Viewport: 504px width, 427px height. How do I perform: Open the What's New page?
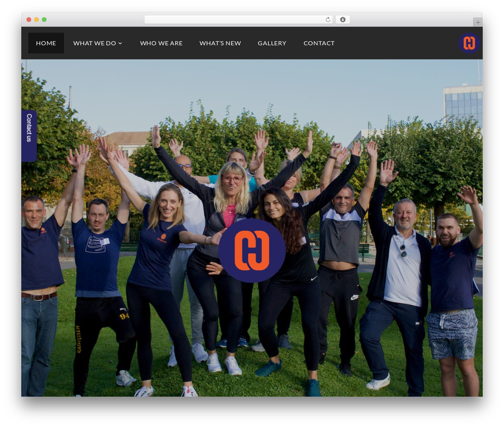pos(220,43)
